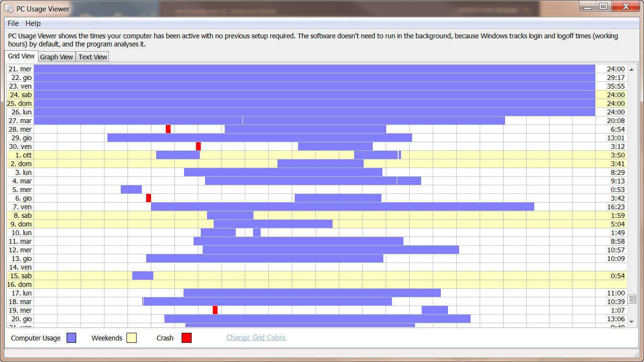Click the red crash marker on 30. ven
This screenshot has width=644, height=362.
click(x=198, y=147)
